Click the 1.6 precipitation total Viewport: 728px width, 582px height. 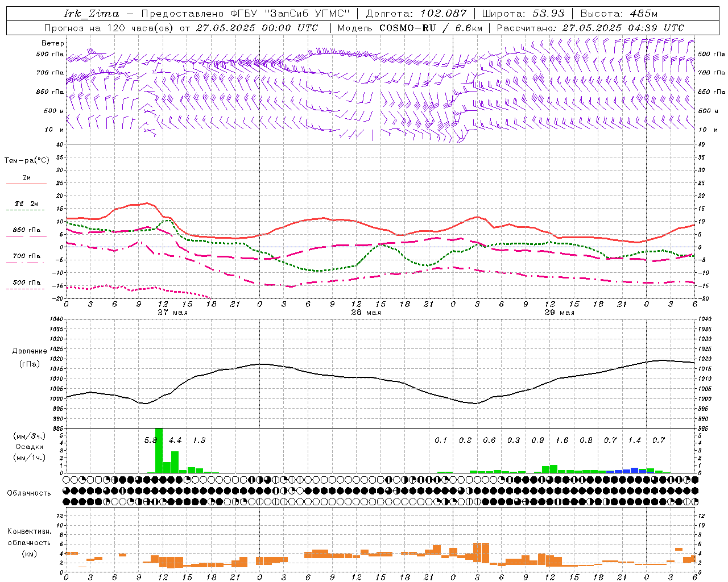(562, 440)
